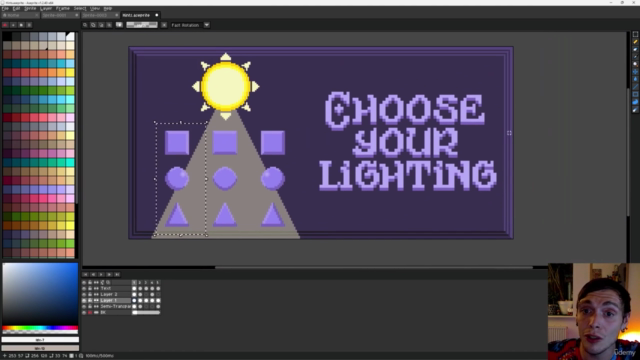Screen dimensions: 640x360
Task: Toggle onion skin icon in timeline header
Action: pyautogui.click(x=108, y=282)
